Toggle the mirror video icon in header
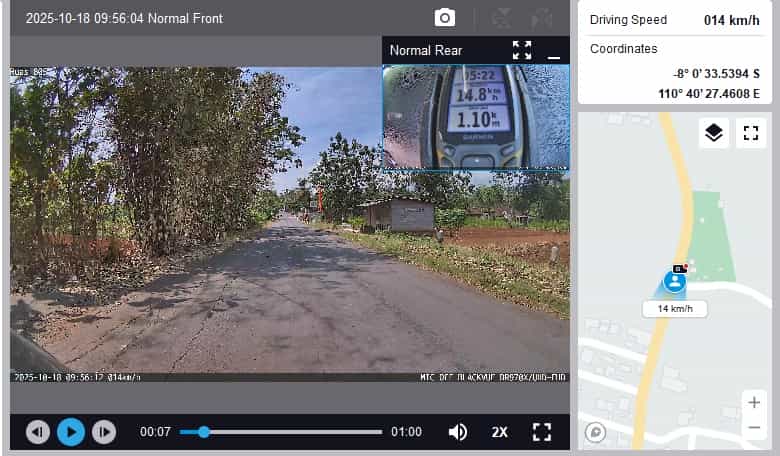Viewport: 780px width, 456px height. [x=543, y=18]
